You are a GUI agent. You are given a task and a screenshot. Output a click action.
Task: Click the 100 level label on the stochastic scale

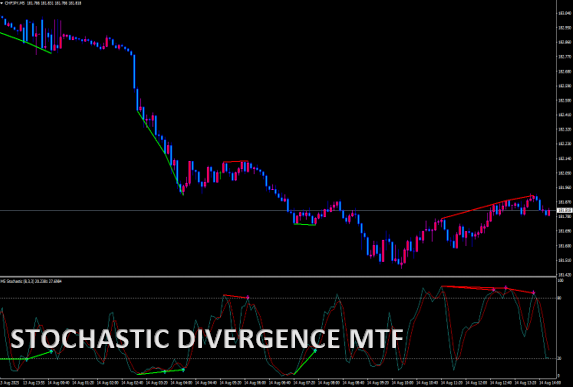tap(561, 280)
